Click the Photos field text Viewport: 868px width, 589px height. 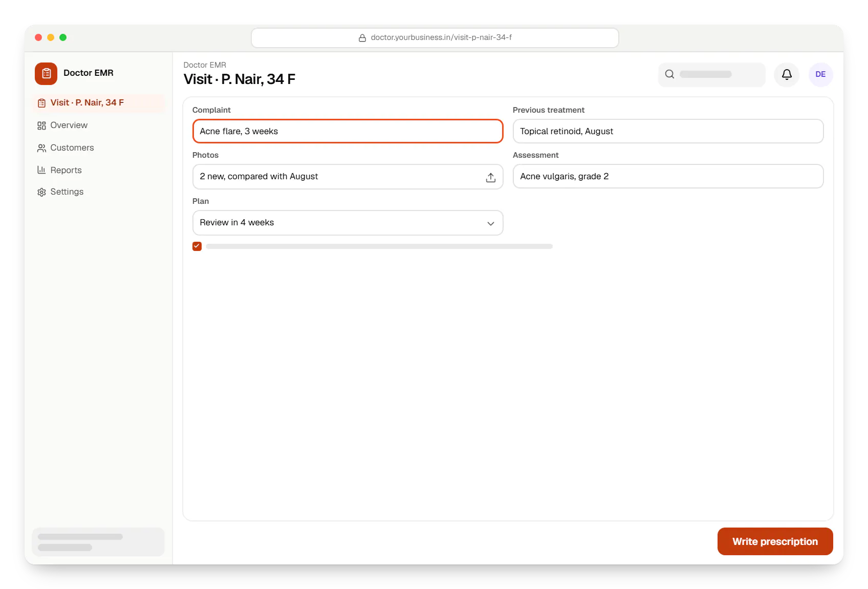pyautogui.click(x=259, y=177)
